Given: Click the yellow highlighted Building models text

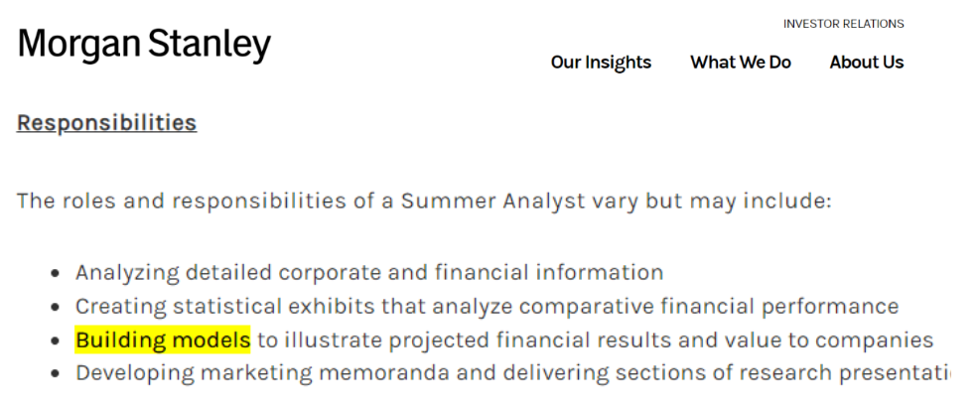Looking at the screenshot, I should click(x=163, y=340).
